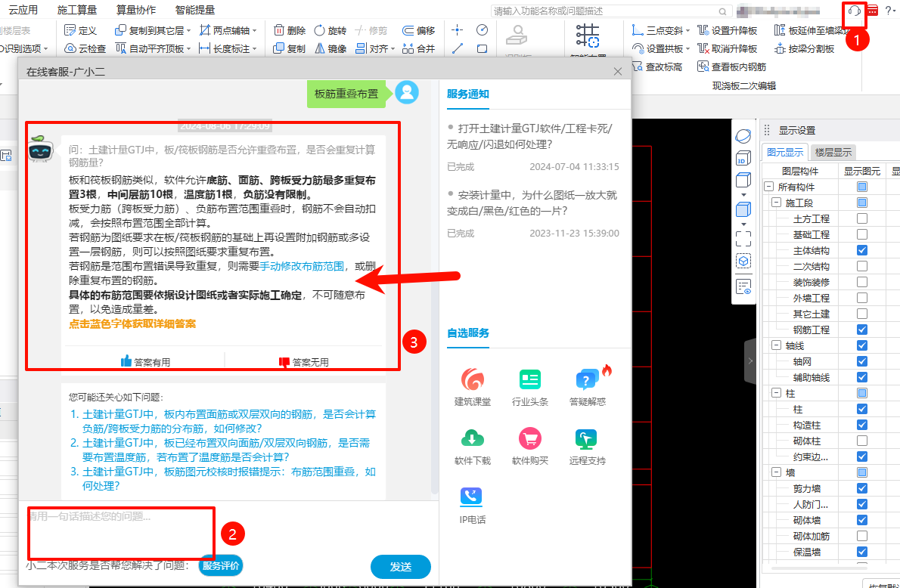The image size is (900, 588).
Task: Click 查改标高 tool
Action: click(x=657, y=67)
